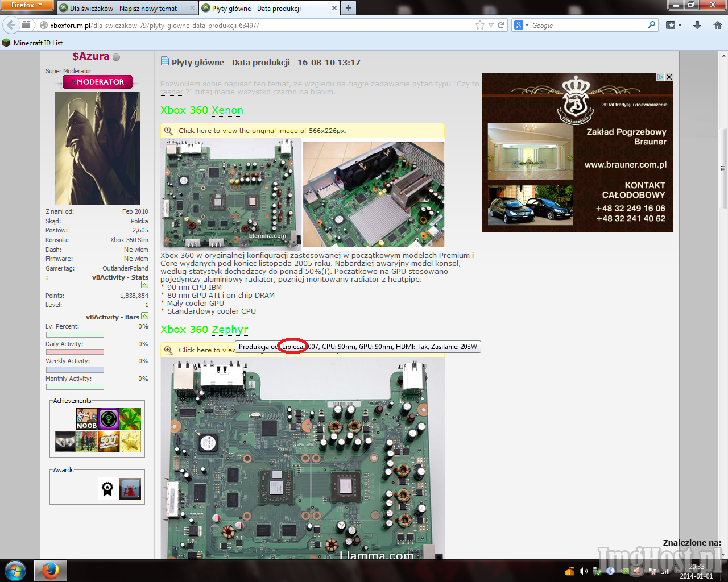This screenshot has height=582, width=728.
Task: Open the bookmarks menu button
Action: tap(673, 25)
